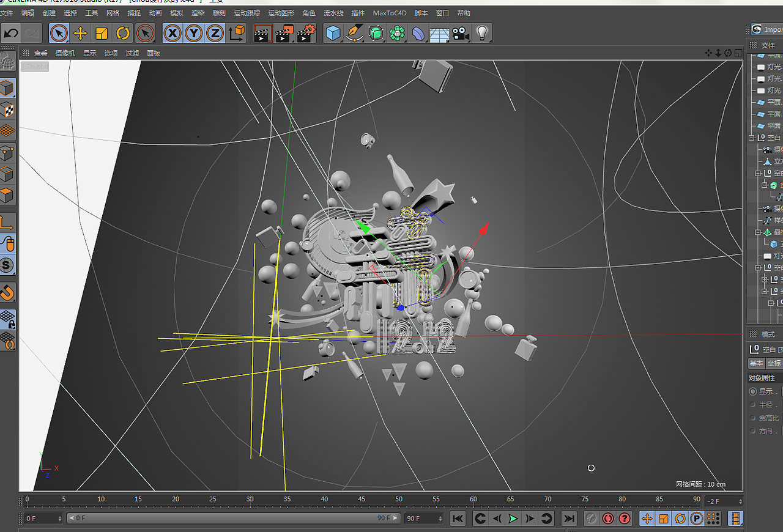Activate the Move tool
Viewport: 783px width, 532px height.
80,33
